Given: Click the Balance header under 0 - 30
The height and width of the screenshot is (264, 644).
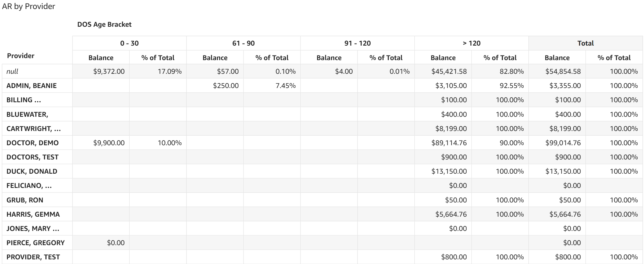Looking at the screenshot, I should click(101, 58).
